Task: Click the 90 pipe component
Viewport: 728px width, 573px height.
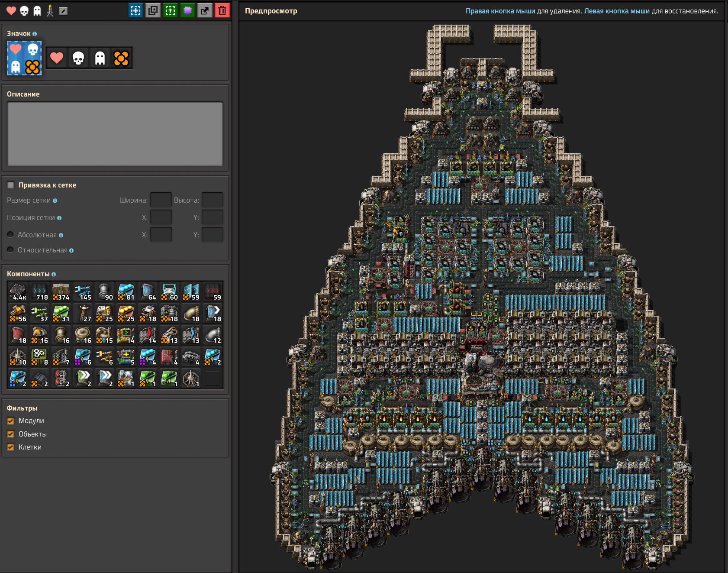Action: coord(104,291)
